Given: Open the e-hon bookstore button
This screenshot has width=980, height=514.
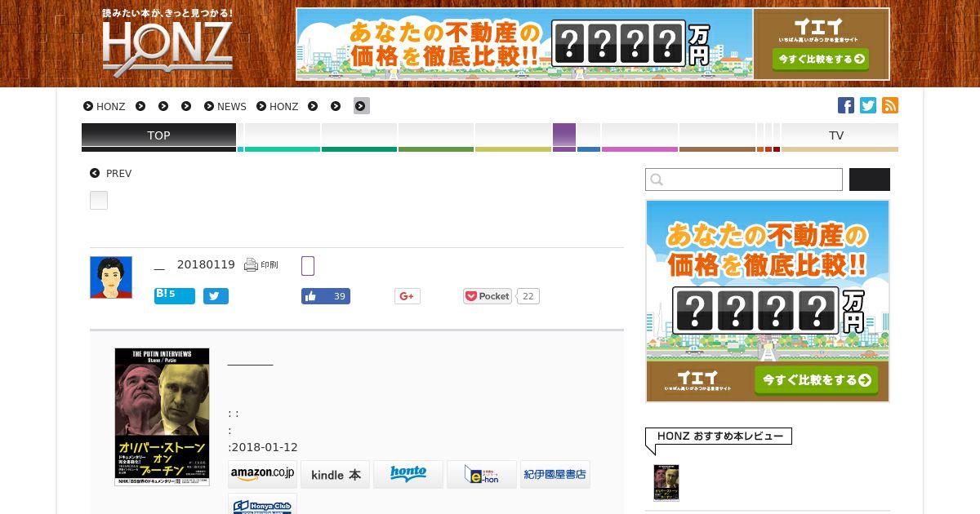Looking at the screenshot, I should (482, 474).
